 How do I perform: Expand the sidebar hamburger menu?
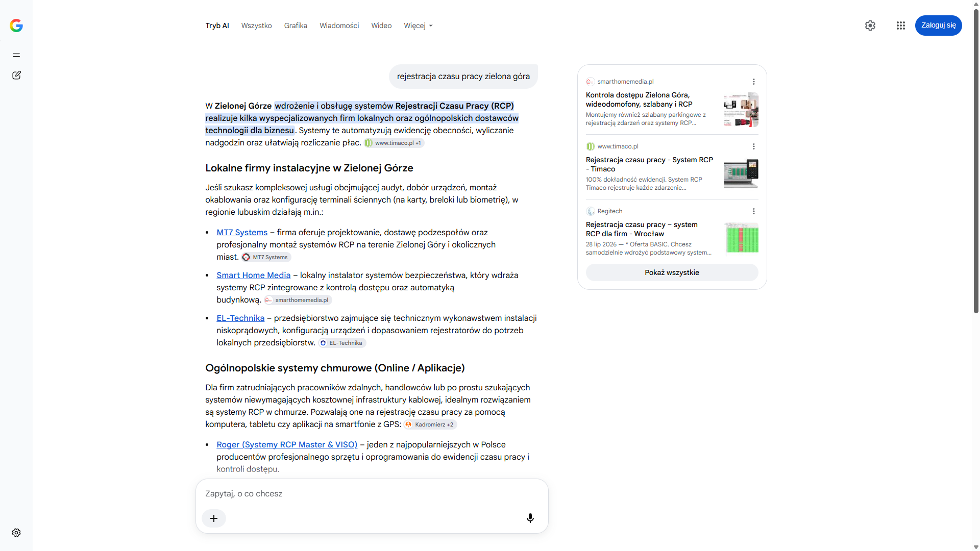point(16,55)
